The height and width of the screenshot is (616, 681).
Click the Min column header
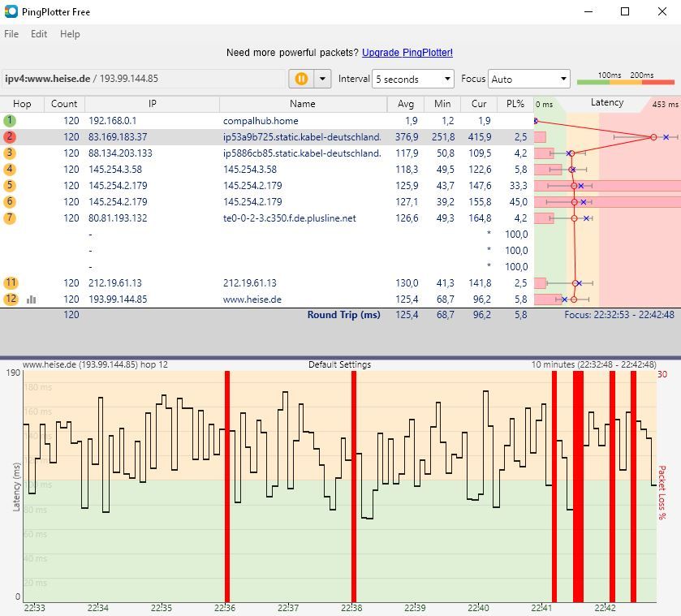pyautogui.click(x=442, y=104)
